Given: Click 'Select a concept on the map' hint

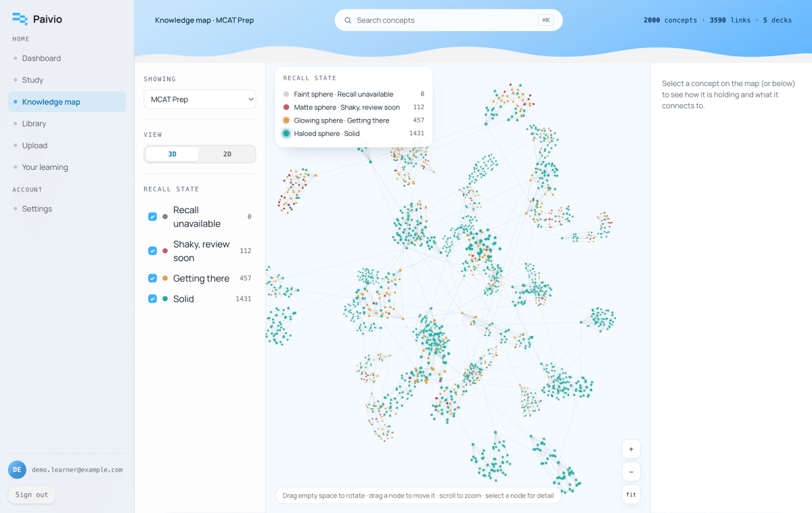Looking at the screenshot, I should click(728, 95).
